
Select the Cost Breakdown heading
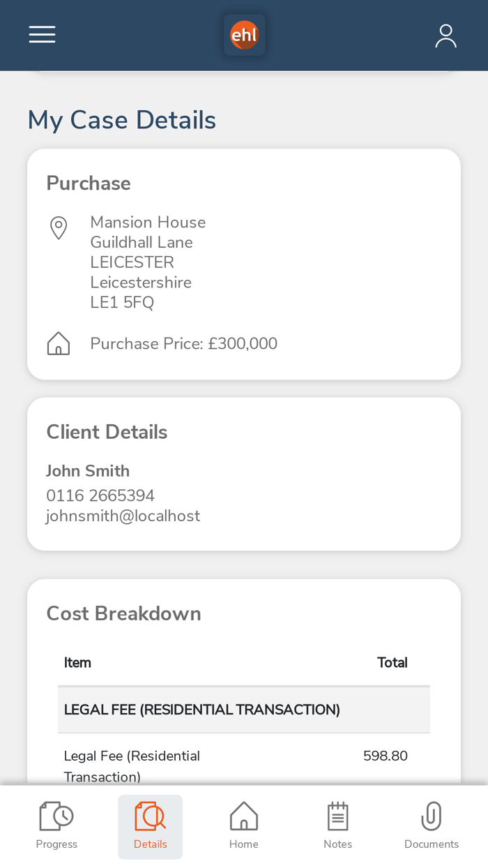pyautogui.click(x=123, y=613)
